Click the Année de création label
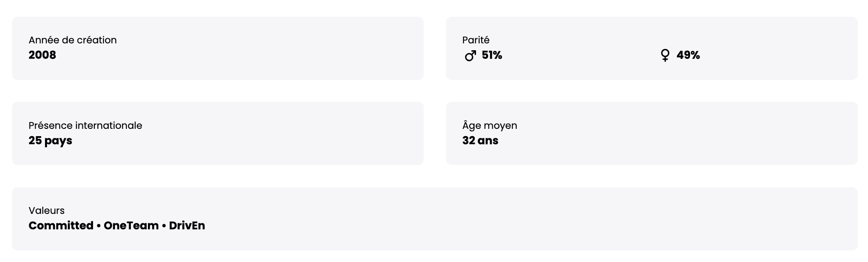Viewport: 868px width, 262px height. click(72, 40)
